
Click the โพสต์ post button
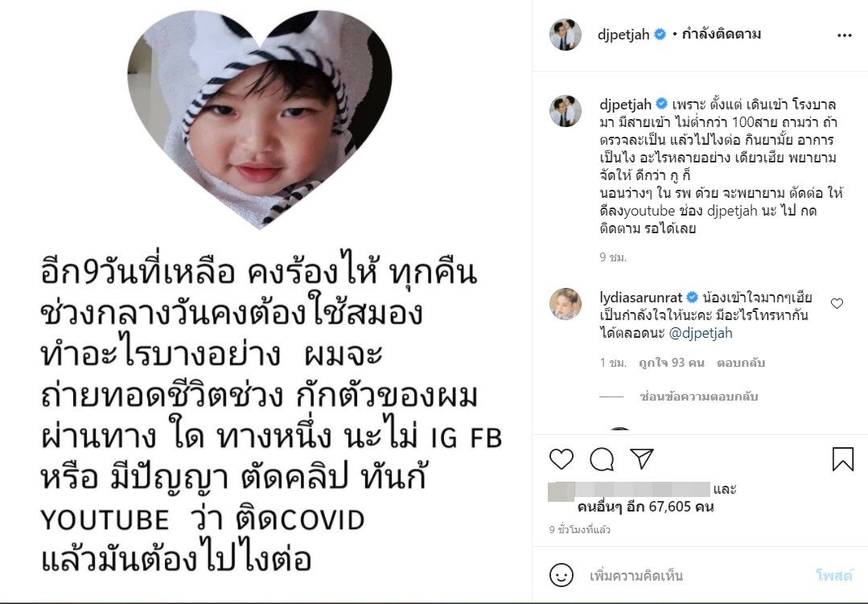(833, 576)
